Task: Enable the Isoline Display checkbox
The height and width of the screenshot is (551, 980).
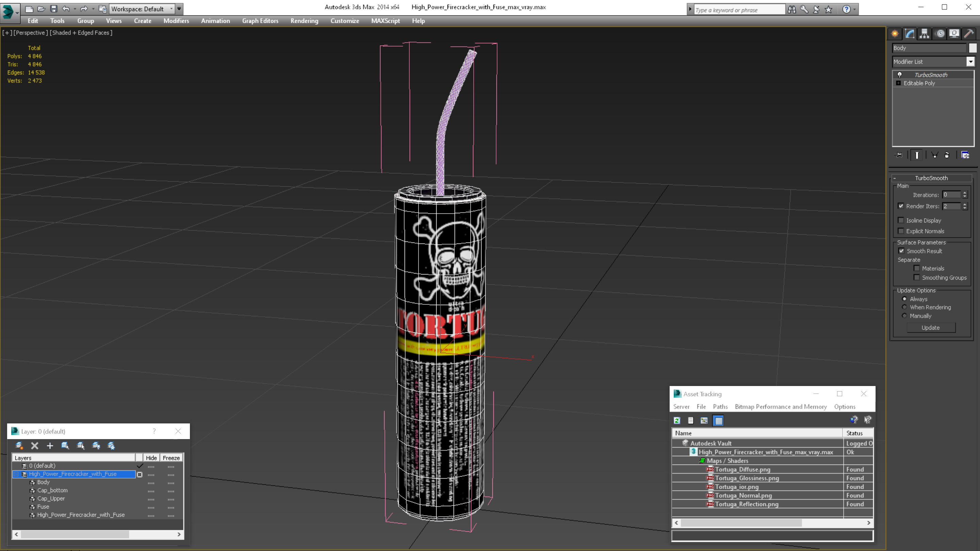Action: [x=901, y=220]
